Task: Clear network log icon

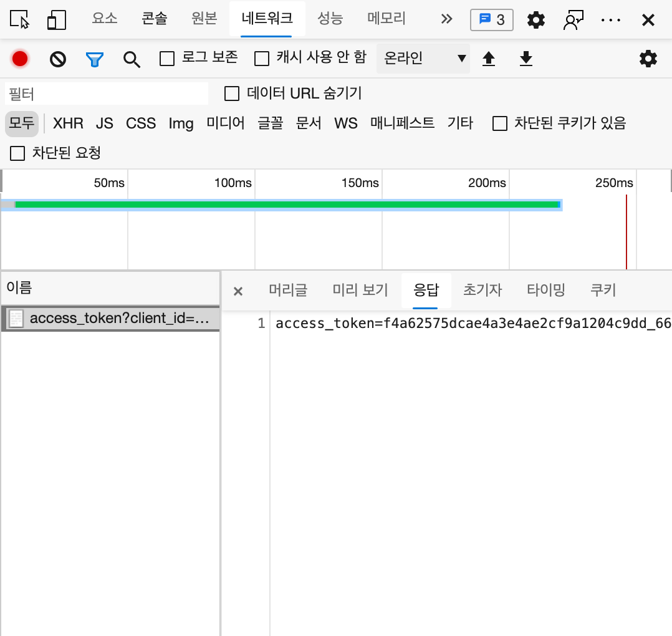Action: point(58,59)
